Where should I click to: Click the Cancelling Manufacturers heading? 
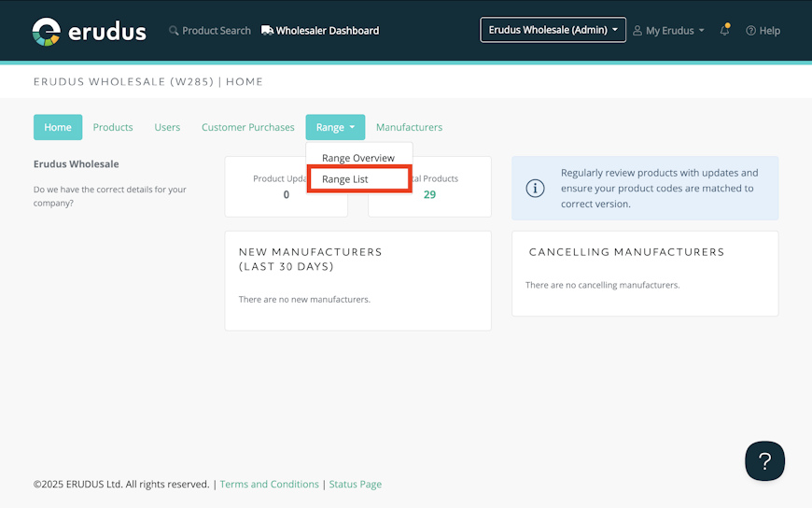click(x=626, y=252)
